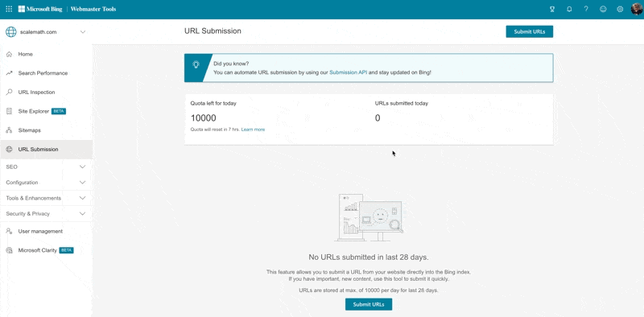The image size is (644, 317).
Task: Click the Sitemaps icon in sidebar
Action: click(x=9, y=130)
